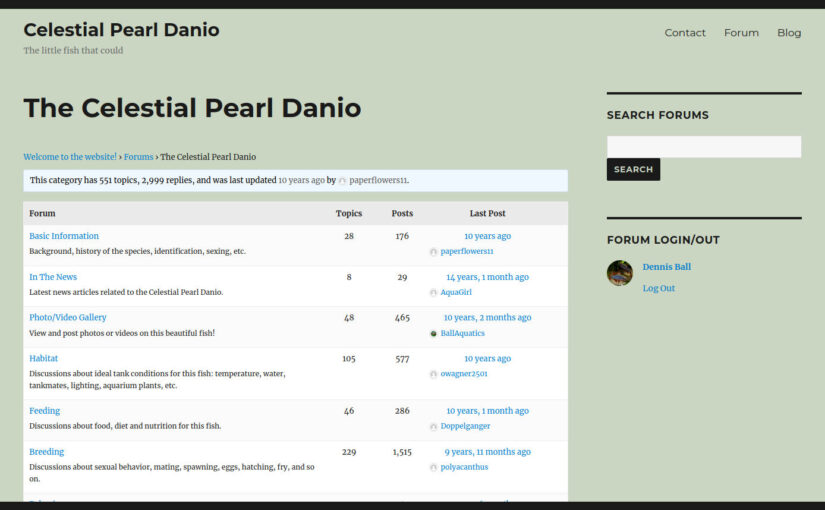Image resolution: width=825 pixels, height=510 pixels.
Task: Open the Photo/Video Gallery forum
Action: pos(67,317)
